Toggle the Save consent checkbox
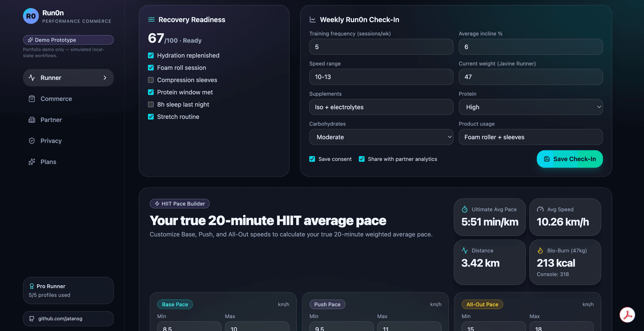The width and height of the screenshot is (644, 331). 312,159
